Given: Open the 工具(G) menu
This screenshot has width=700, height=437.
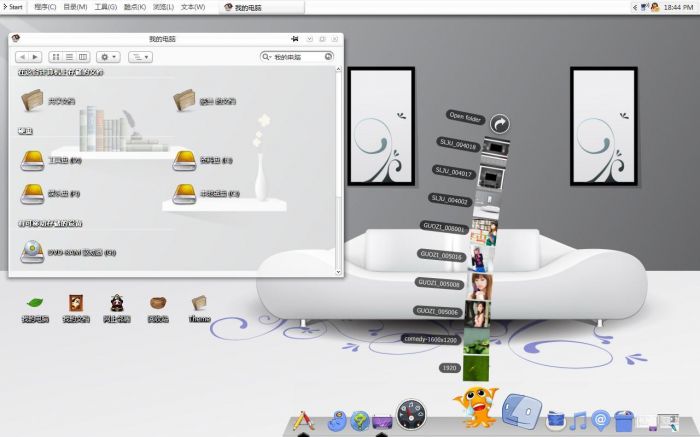Looking at the screenshot, I should coord(104,7).
